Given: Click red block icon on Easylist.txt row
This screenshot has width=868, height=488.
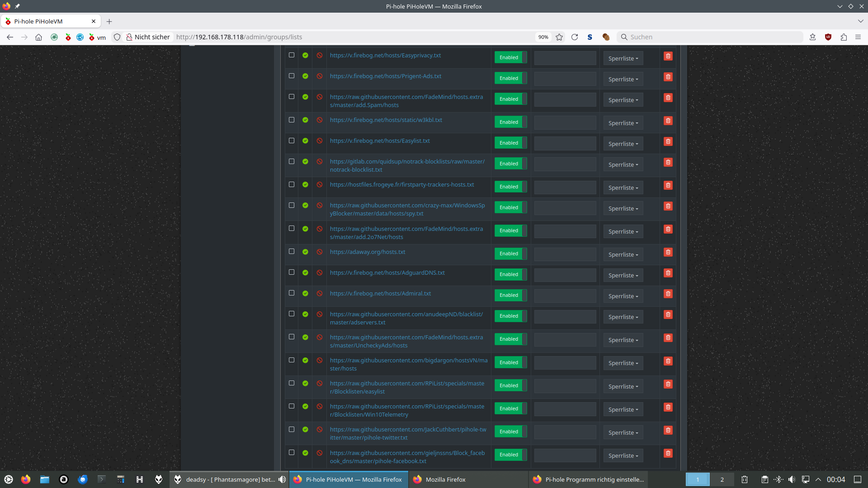Looking at the screenshot, I should pos(319,141).
